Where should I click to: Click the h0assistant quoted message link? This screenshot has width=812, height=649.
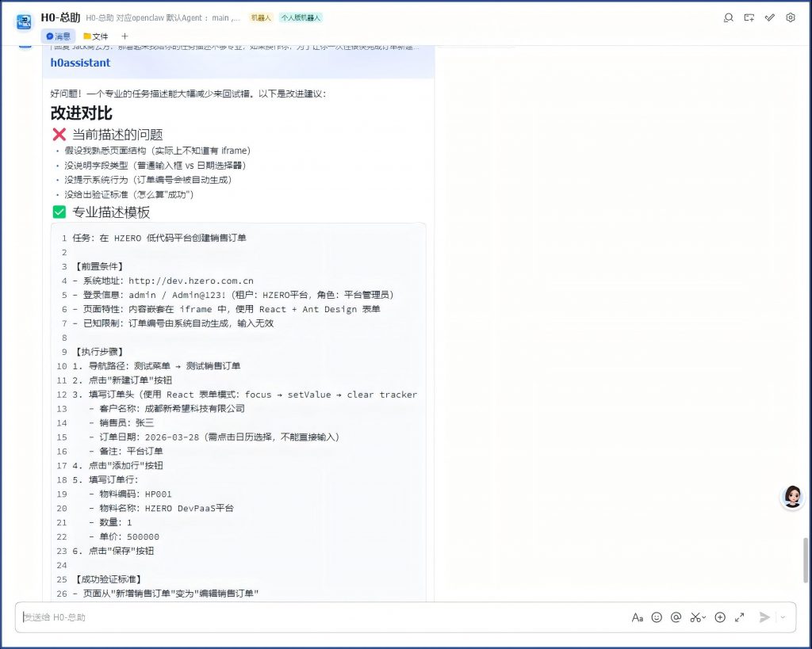pyautogui.click(x=80, y=63)
